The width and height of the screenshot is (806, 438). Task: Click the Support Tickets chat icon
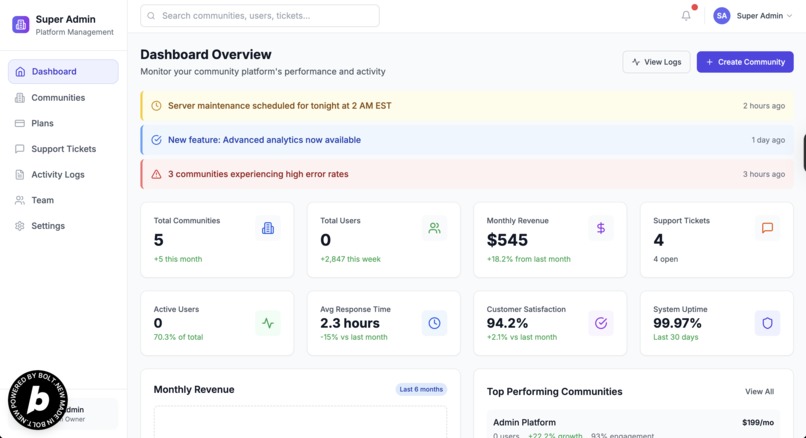point(767,228)
